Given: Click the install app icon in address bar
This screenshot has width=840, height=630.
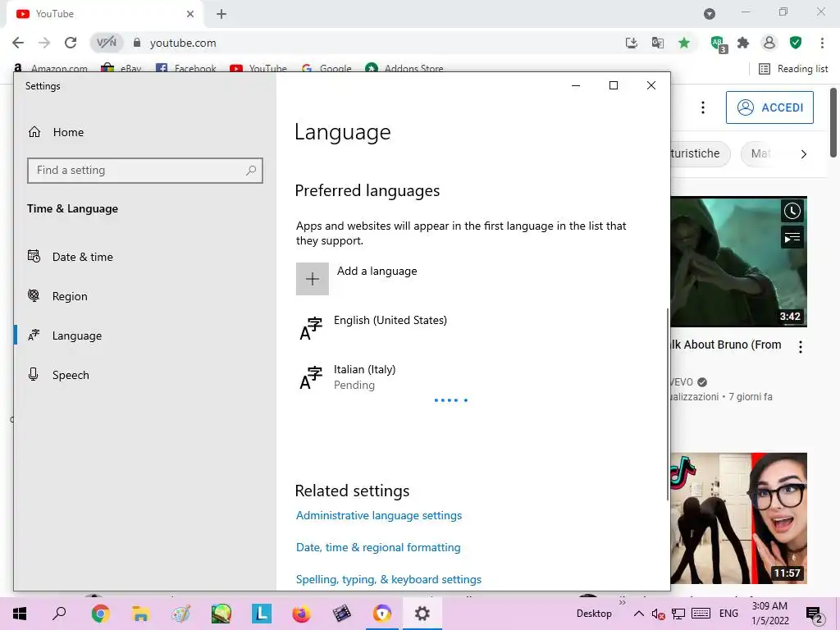Looking at the screenshot, I should (x=632, y=43).
